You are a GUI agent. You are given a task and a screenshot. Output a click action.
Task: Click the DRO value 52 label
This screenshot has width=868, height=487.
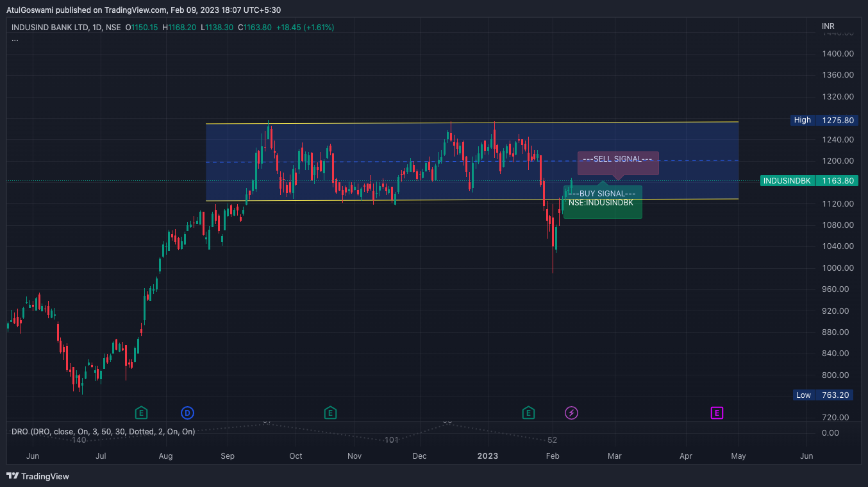pyautogui.click(x=552, y=440)
